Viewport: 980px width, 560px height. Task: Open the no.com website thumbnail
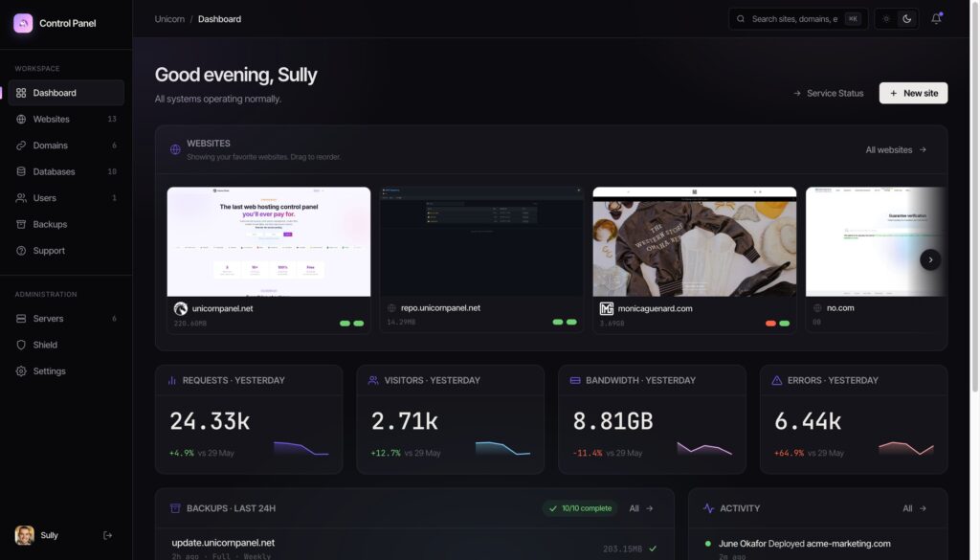[x=875, y=242]
